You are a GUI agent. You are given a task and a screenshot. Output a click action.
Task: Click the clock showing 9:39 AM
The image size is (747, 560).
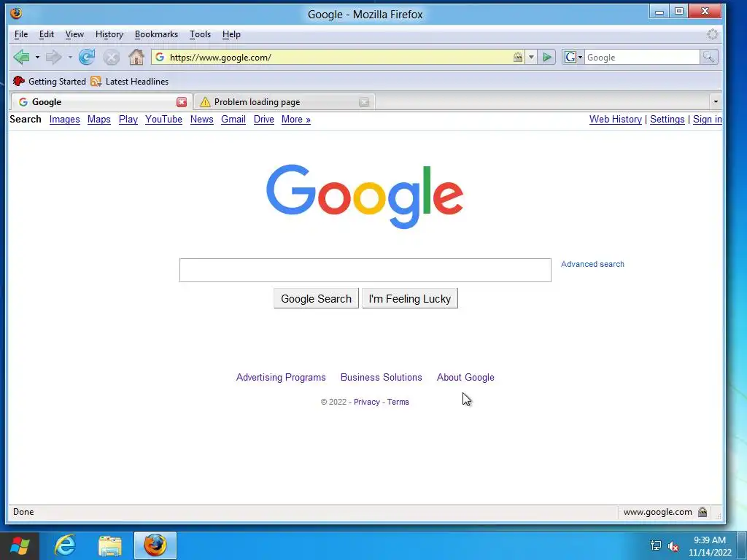710,546
